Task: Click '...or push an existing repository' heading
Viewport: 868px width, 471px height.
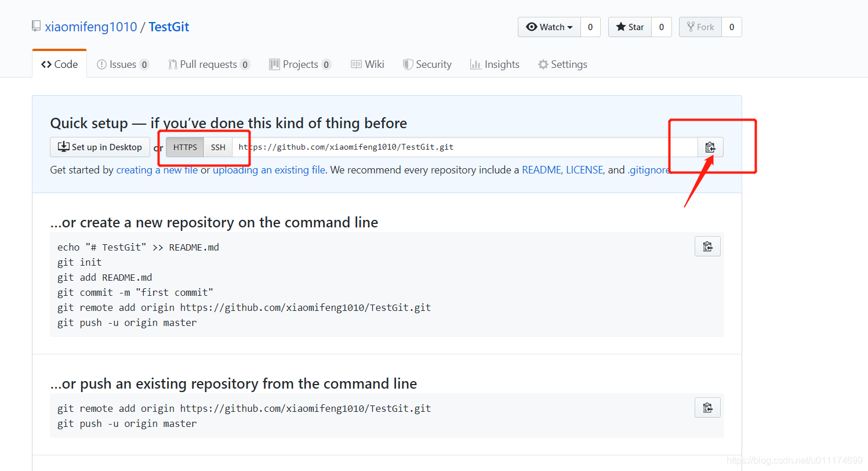Action: 234,383
